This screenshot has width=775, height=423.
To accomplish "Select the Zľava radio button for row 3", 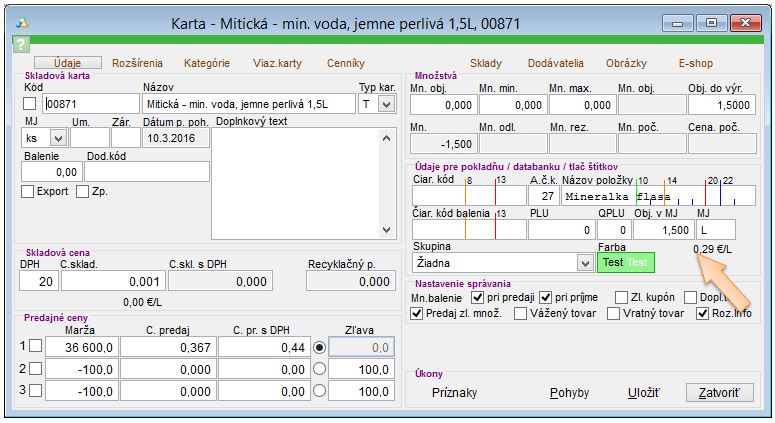I will pos(320,391).
